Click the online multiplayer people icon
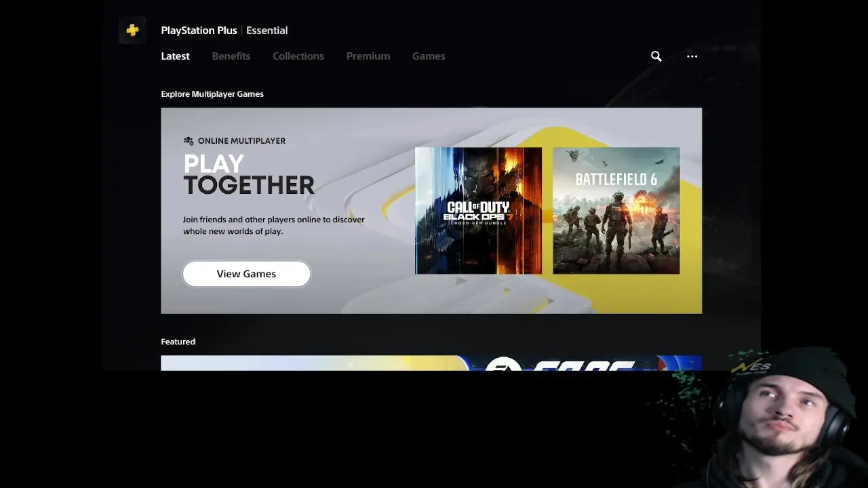 pyautogui.click(x=189, y=141)
